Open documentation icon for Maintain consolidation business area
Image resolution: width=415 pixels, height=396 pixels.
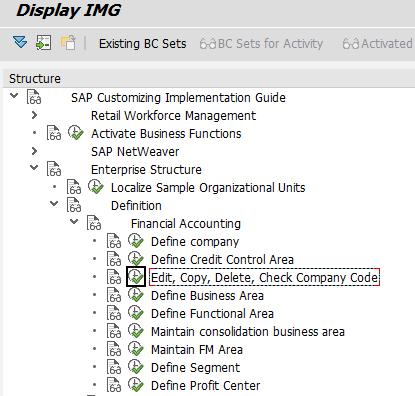point(114,331)
